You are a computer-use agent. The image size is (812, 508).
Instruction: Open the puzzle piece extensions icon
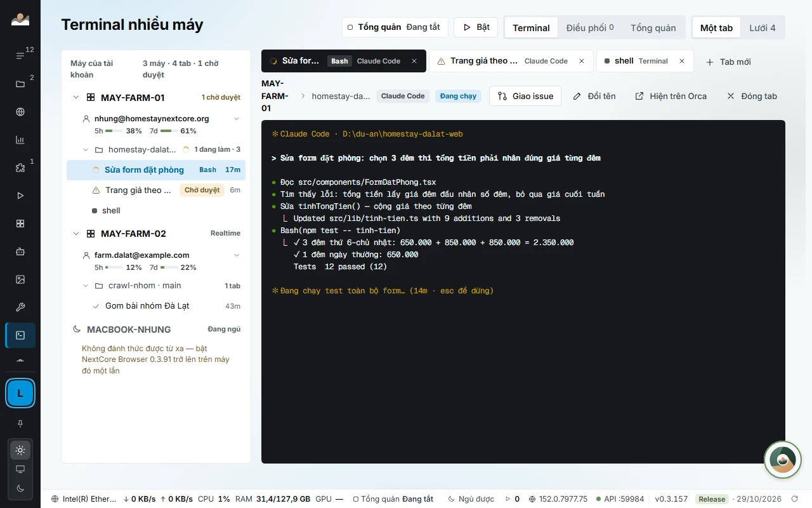20,168
